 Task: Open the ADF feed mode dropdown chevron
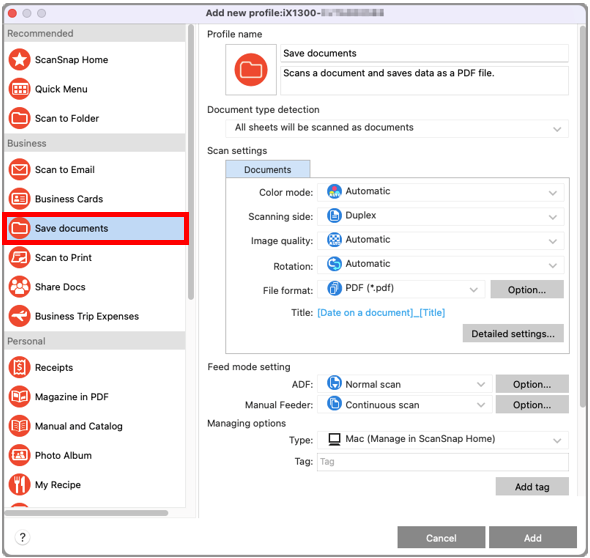click(x=481, y=384)
